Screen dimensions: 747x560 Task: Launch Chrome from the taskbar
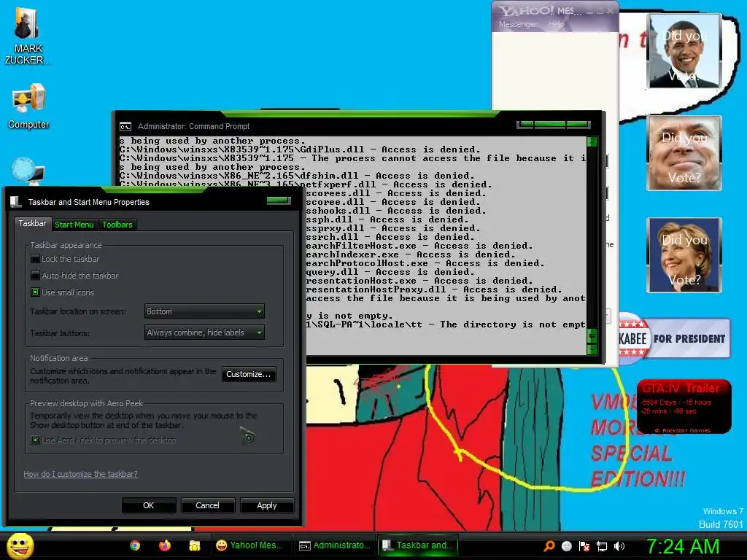click(x=135, y=545)
